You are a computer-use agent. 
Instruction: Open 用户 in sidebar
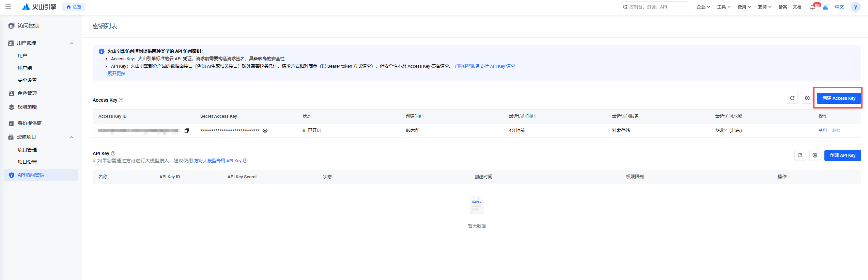click(22, 56)
